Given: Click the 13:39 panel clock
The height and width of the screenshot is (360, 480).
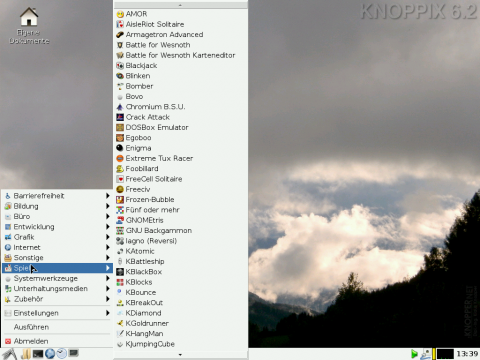Looking at the screenshot, I should pyautogui.click(x=467, y=354).
